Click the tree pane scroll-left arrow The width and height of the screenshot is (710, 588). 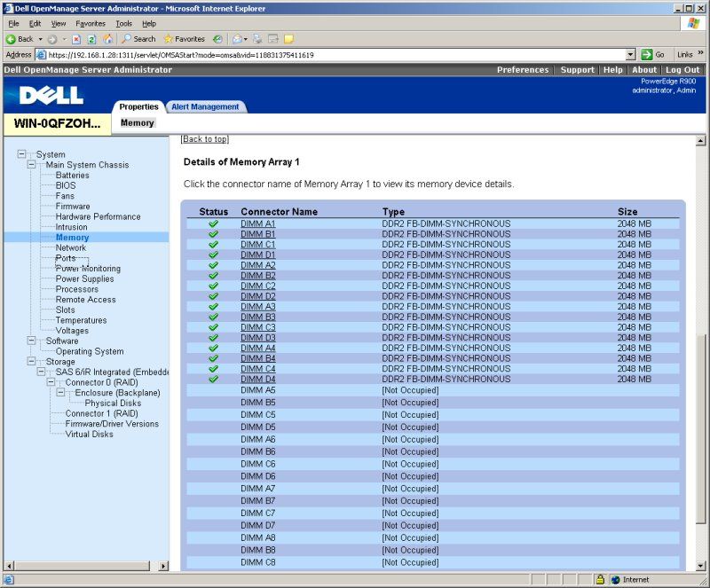point(9,566)
